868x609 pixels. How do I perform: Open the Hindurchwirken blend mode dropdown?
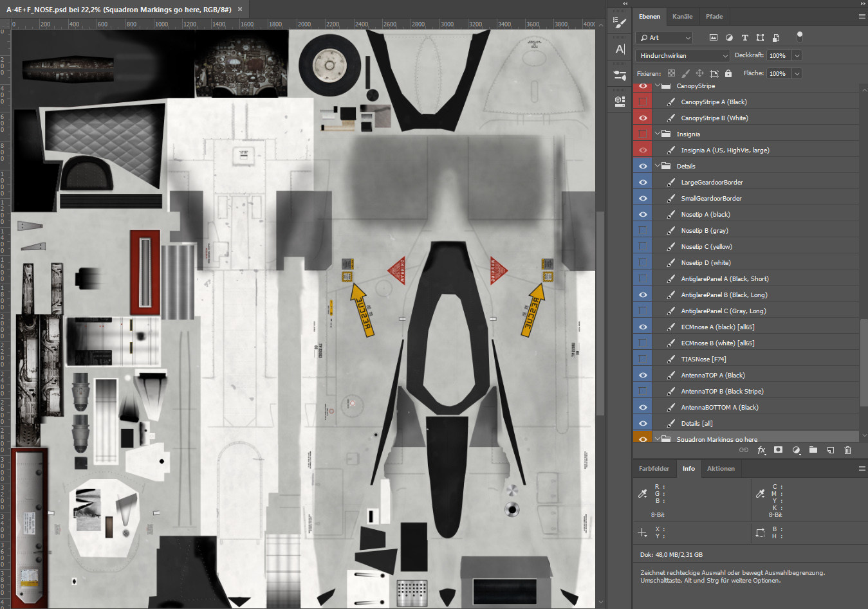point(682,56)
